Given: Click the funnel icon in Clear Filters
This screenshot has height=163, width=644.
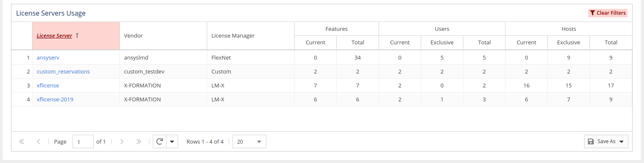Looking at the screenshot, I should [x=593, y=13].
